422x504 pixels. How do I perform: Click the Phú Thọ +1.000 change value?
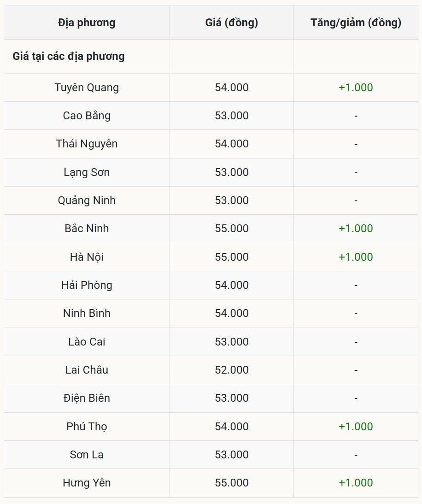(x=356, y=427)
